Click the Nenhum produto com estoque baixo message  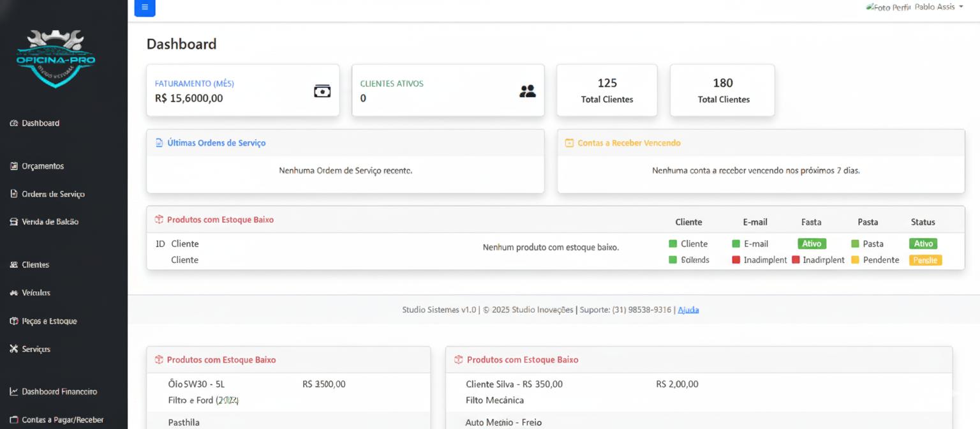coord(551,247)
